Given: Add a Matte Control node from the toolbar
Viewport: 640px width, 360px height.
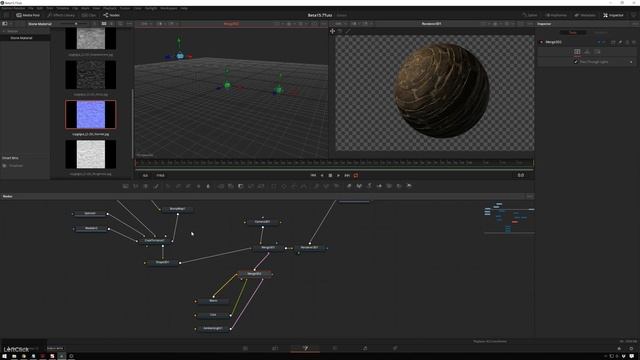Looking at the screenshot, I should (240, 186).
